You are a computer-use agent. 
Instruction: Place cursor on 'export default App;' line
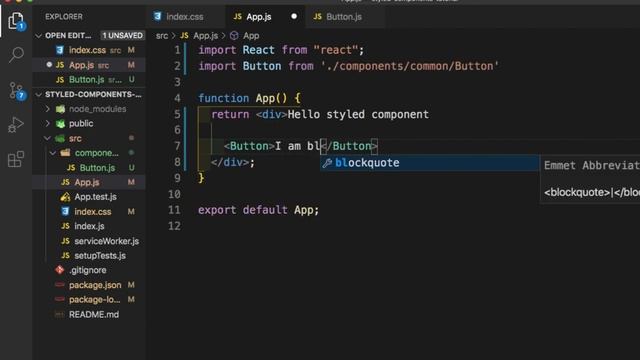(258, 210)
